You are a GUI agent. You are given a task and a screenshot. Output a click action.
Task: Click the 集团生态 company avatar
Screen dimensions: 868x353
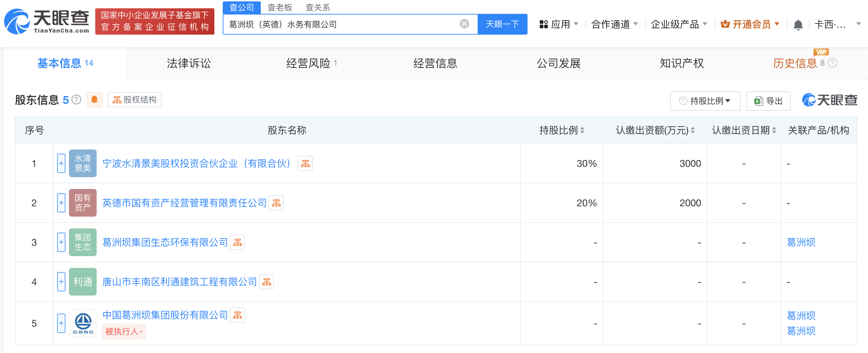[x=83, y=242]
